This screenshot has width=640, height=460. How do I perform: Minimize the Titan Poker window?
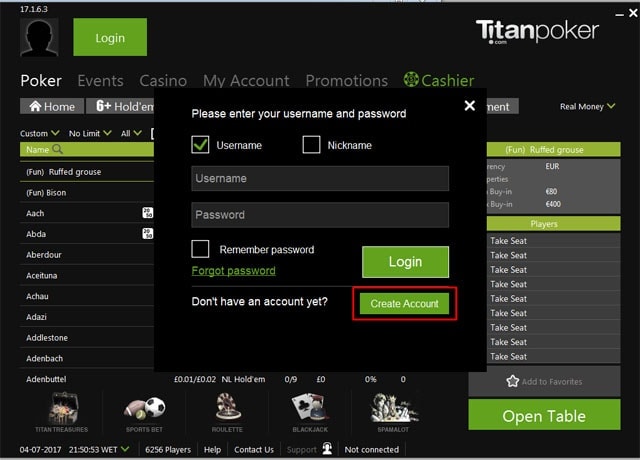click(619, 14)
